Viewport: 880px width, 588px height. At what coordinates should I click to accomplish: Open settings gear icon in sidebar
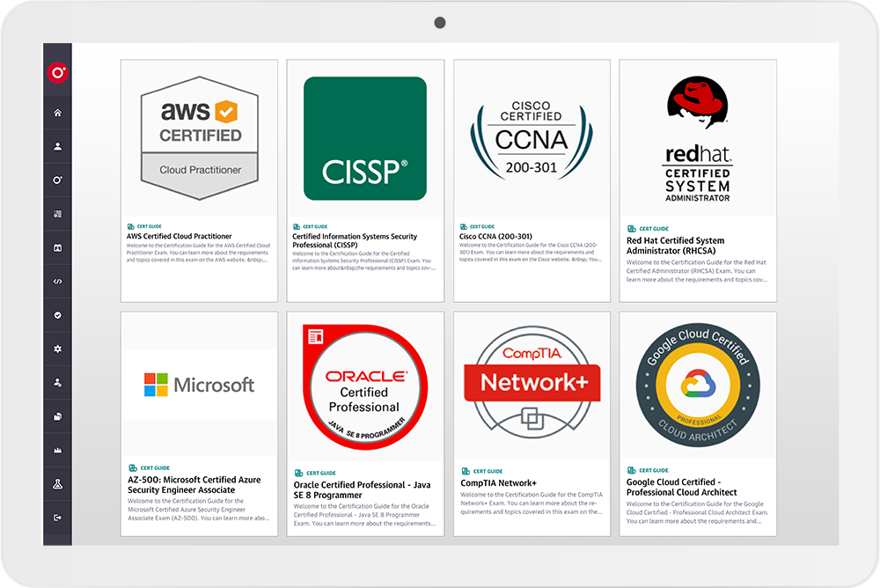[x=58, y=349]
